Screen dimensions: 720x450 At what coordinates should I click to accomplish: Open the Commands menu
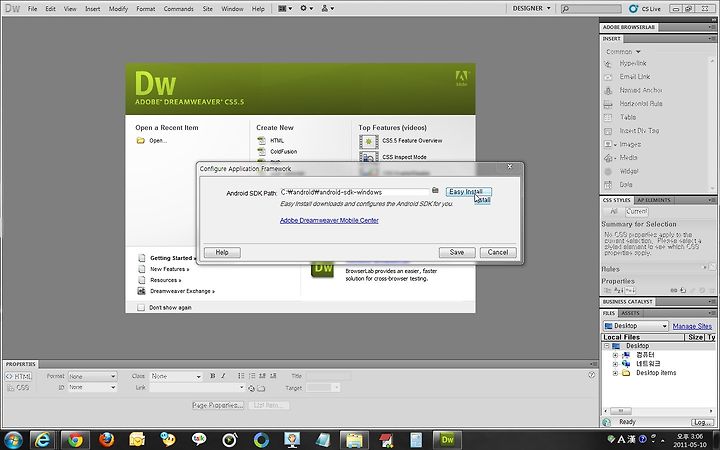pos(178,9)
